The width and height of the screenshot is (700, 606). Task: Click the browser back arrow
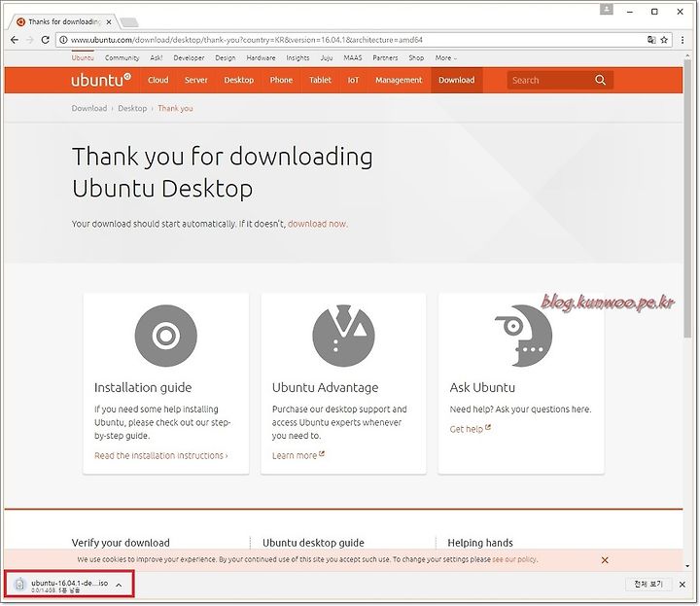(15, 40)
